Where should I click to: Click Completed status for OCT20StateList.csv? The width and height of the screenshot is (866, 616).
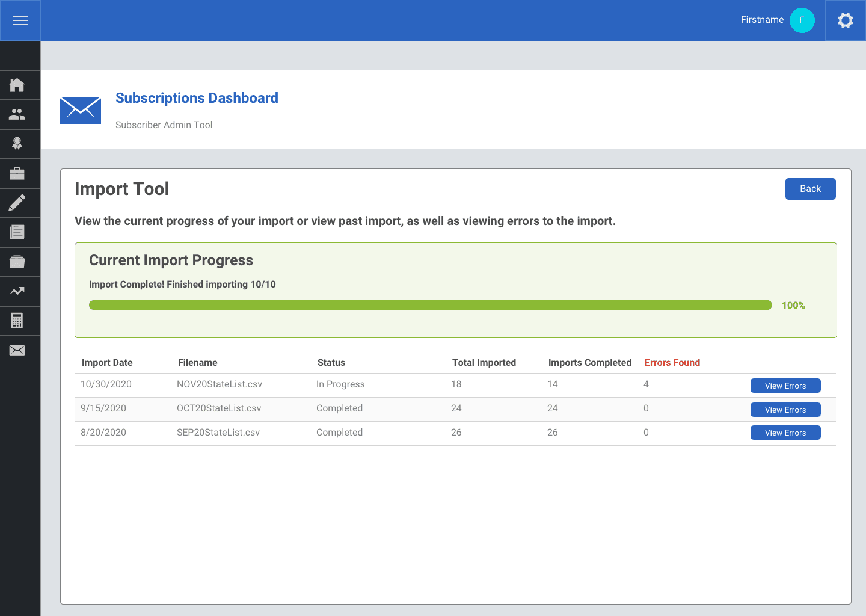339,408
